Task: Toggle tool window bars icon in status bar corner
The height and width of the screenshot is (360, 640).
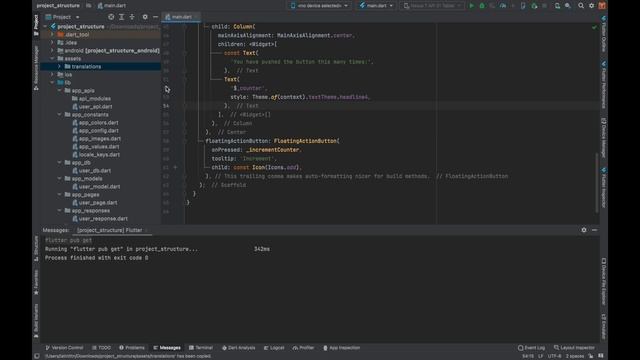Action: point(37,356)
